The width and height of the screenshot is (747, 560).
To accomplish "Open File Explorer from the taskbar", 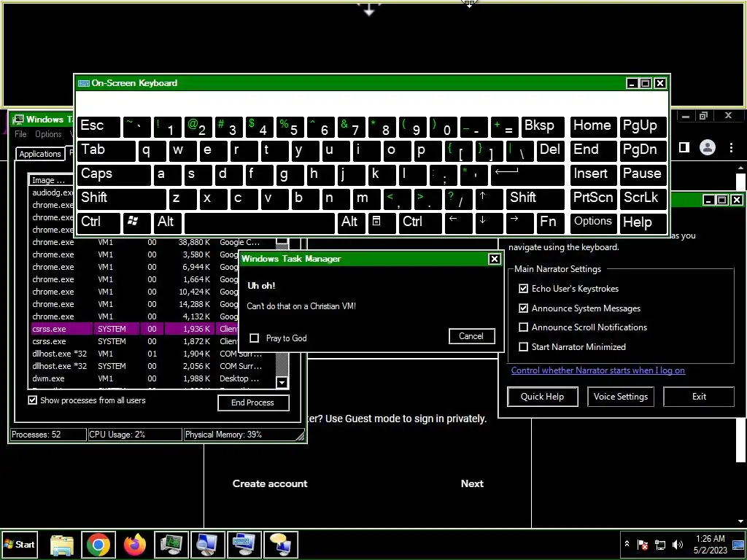I will click(62, 545).
